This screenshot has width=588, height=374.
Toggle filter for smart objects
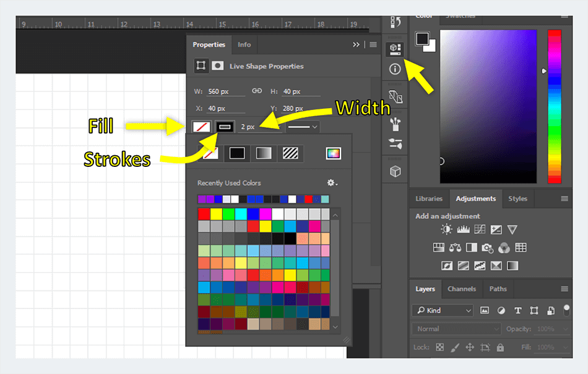coord(550,310)
